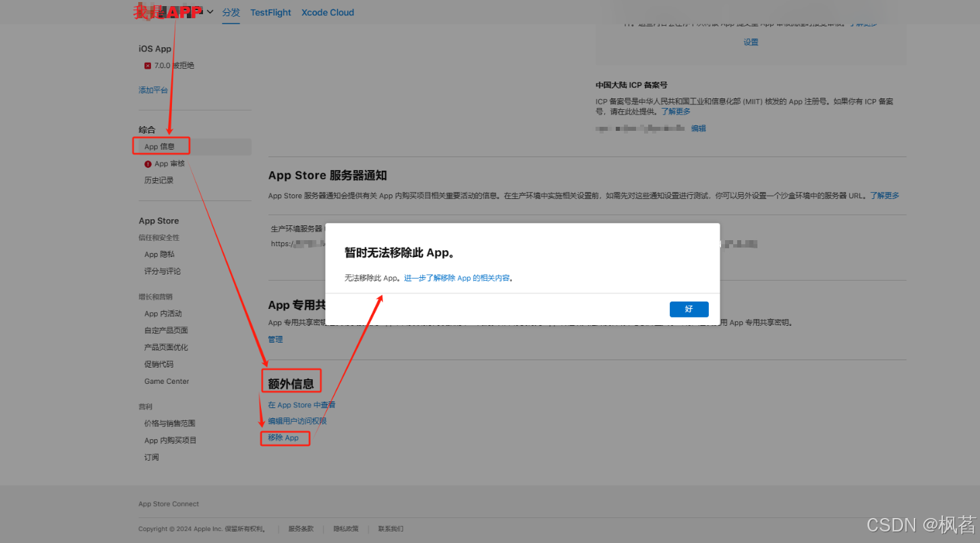Click 联系我们 in footer
Viewport: 980px width, 543px height.
(x=391, y=529)
